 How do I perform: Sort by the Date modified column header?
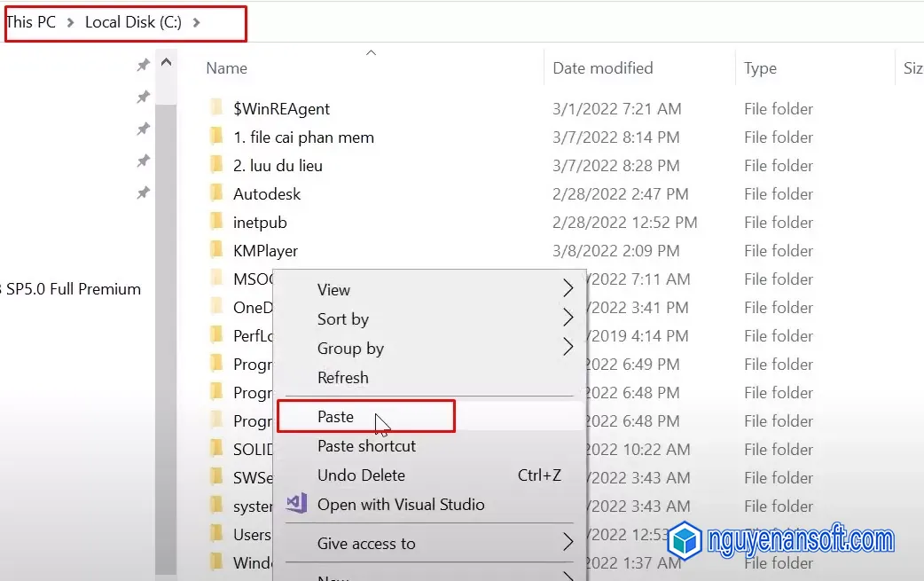(x=602, y=68)
